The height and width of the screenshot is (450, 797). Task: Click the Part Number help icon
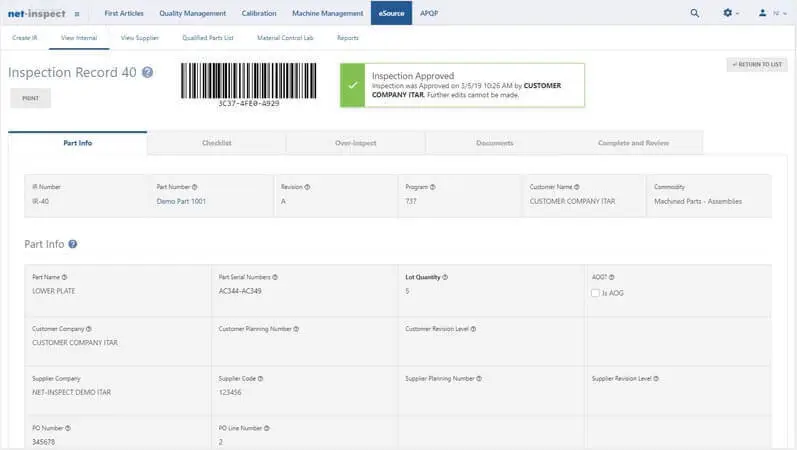(x=194, y=187)
